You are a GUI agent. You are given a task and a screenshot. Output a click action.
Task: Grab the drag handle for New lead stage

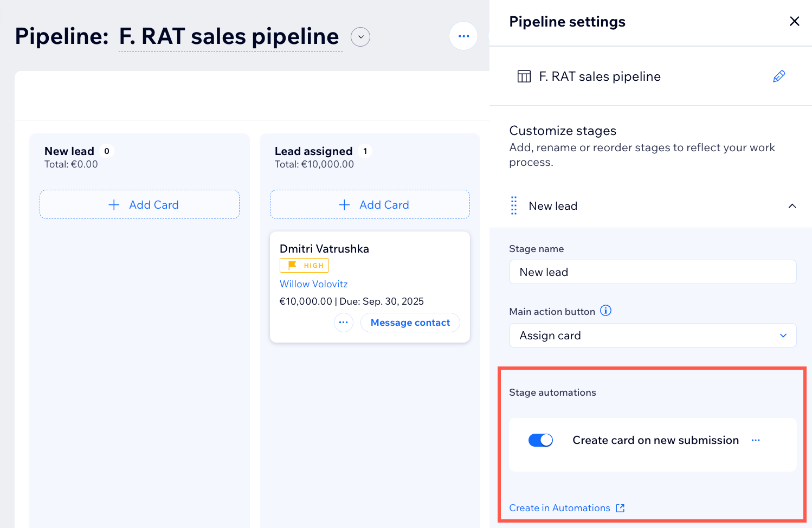click(514, 206)
